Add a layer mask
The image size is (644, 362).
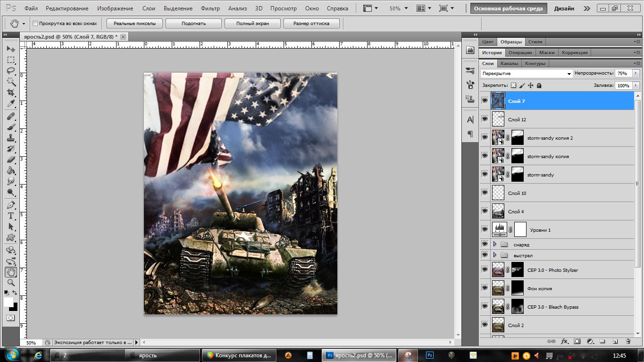point(577,341)
